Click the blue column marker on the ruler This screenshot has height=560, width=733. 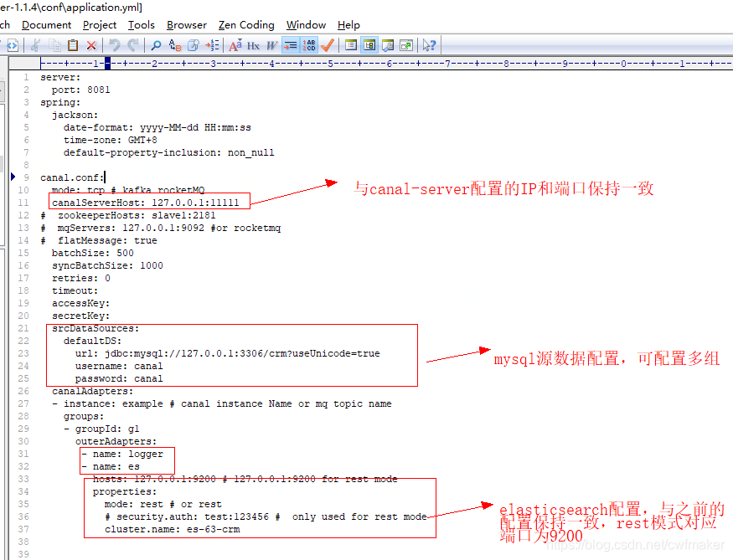[107, 63]
